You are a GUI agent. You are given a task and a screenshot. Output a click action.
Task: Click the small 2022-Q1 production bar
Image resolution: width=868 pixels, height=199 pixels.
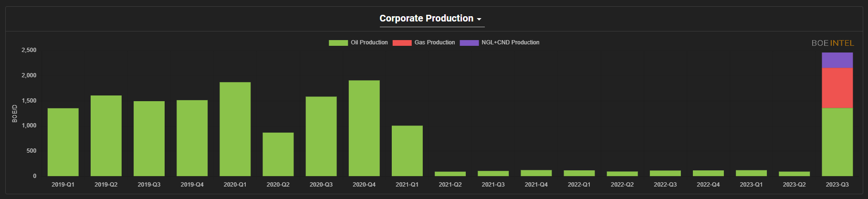click(x=579, y=173)
